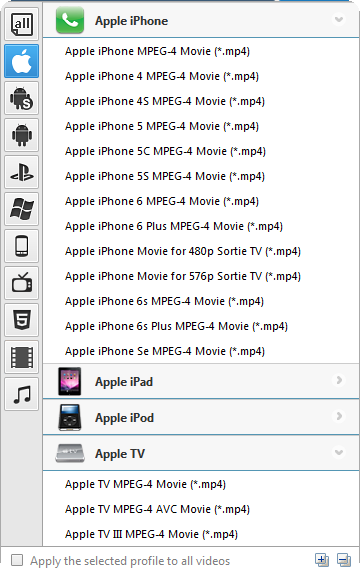Select Apple TV MPEG-4 Movie (*.mp4)
Image resolution: width=360 pixels, height=574 pixels.
145,484
